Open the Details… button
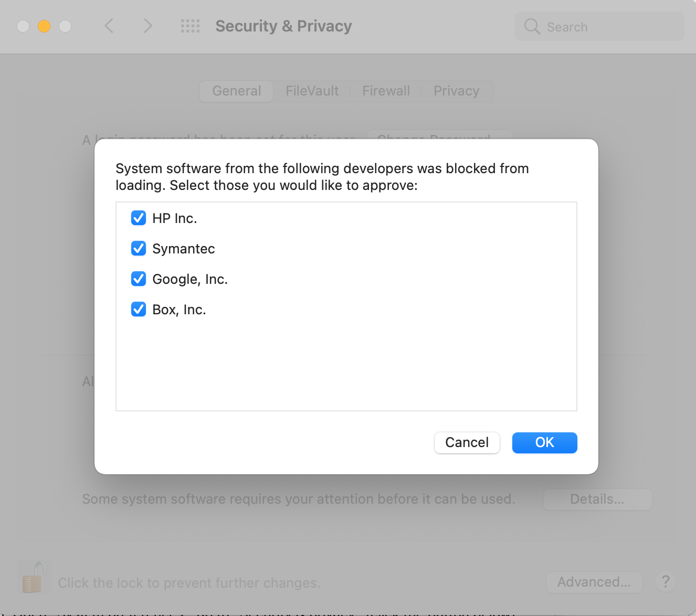 [597, 499]
